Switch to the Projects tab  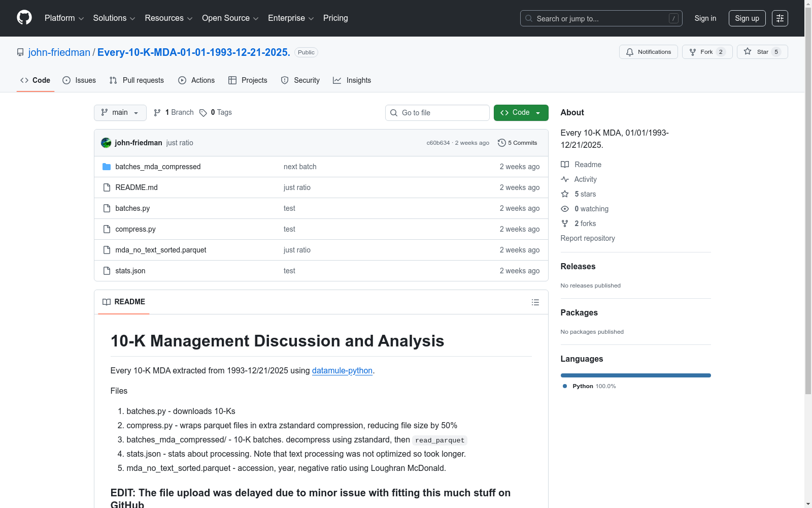(x=248, y=80)
